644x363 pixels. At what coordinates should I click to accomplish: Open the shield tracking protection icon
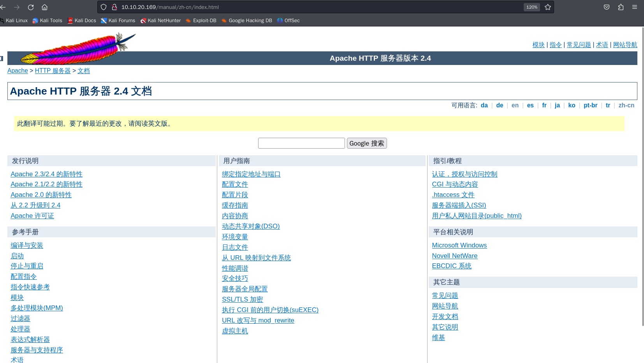point(104,7)
